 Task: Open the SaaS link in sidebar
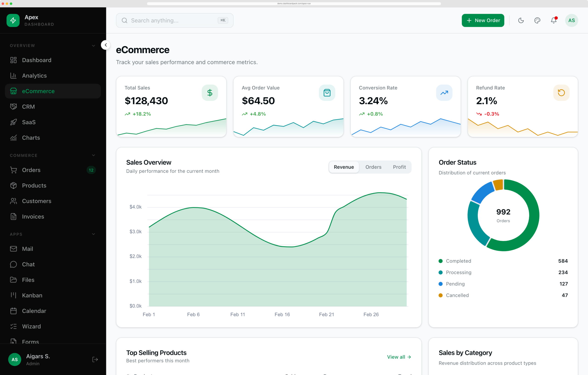coord(53,122)
